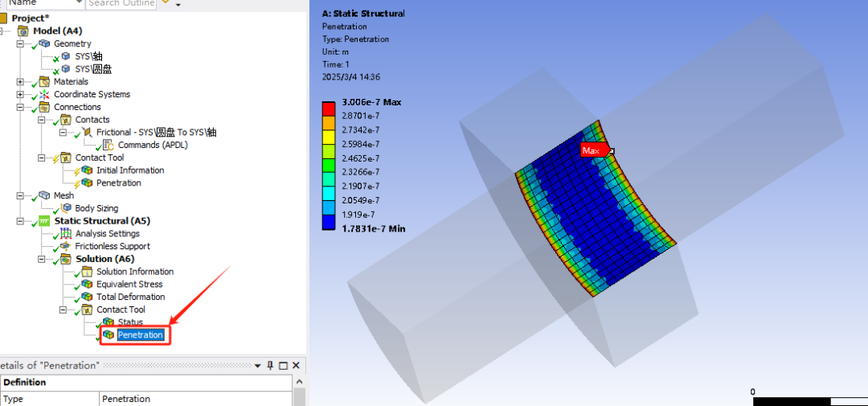Click the Materials folder icon
Screen dimensions: 868x406
click(45, 81)
